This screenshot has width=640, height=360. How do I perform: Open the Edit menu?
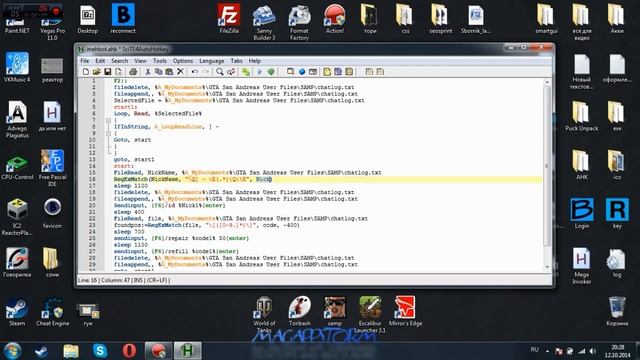[100, 61]
